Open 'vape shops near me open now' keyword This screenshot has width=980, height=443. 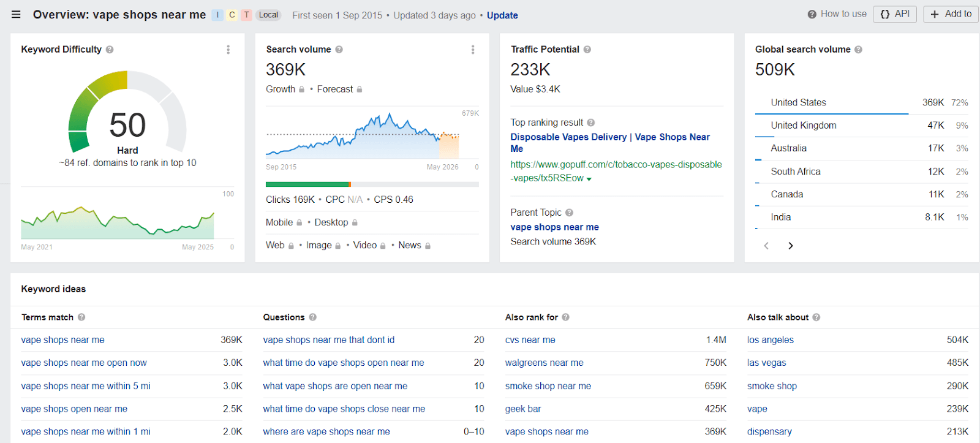(84, 363)
